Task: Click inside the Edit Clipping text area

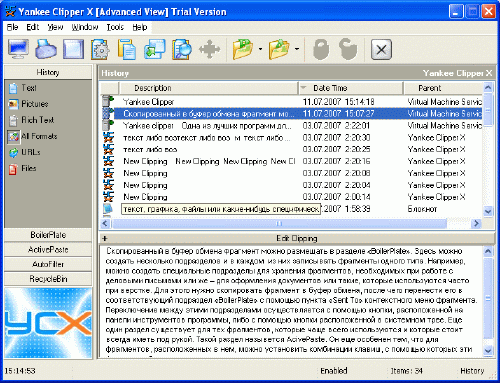Action: (291, 302)
